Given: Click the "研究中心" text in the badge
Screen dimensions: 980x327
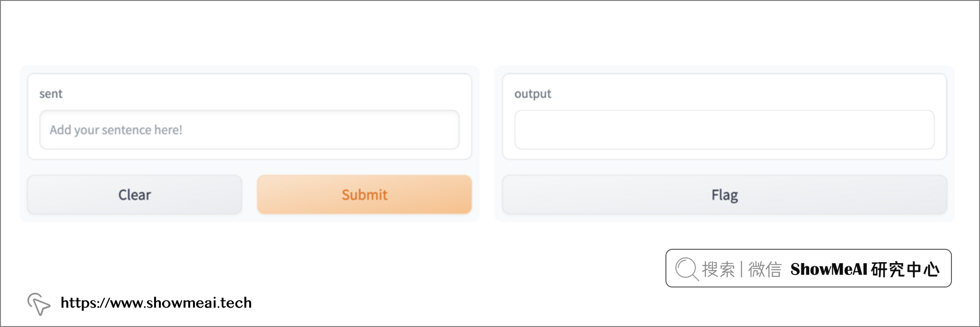Looking at the screenshot, I should pos(905,269).
